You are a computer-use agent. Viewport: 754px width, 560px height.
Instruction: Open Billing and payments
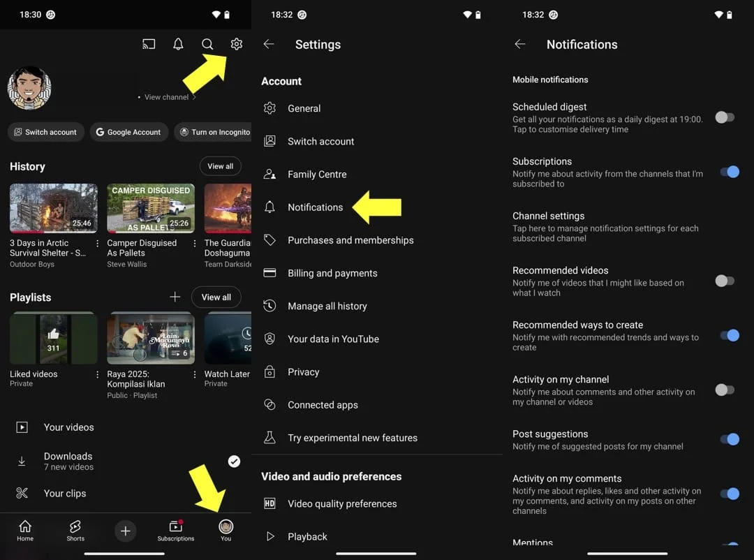377,273
